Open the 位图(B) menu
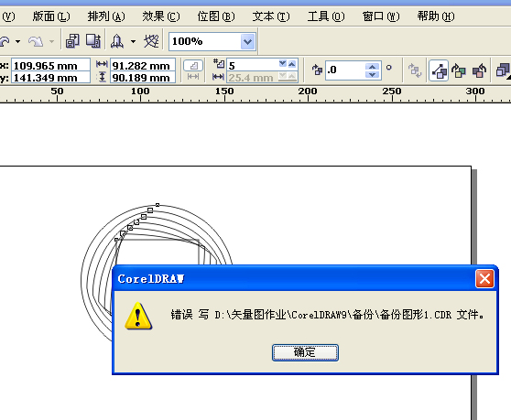 click(216, 16)
